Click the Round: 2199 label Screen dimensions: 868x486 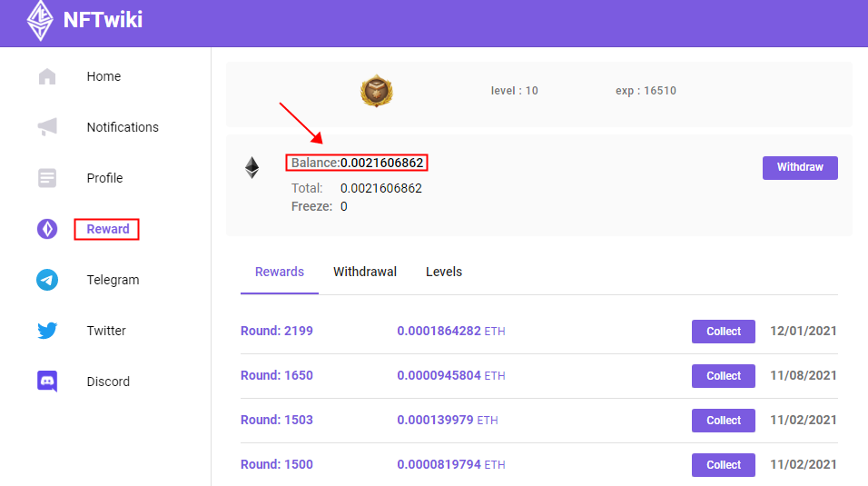pyautogui.click(x=277, y=331)
